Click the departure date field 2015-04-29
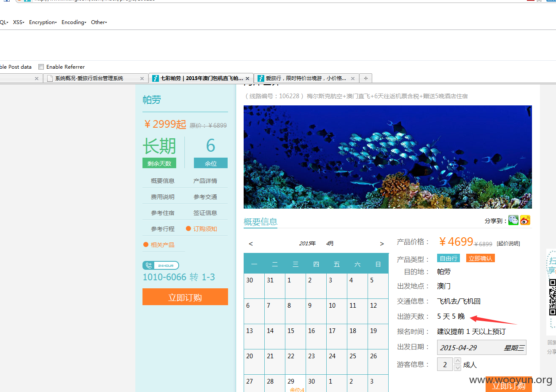Image resolution: width=556 pixels, height=392 pixels. coord(482,347)
